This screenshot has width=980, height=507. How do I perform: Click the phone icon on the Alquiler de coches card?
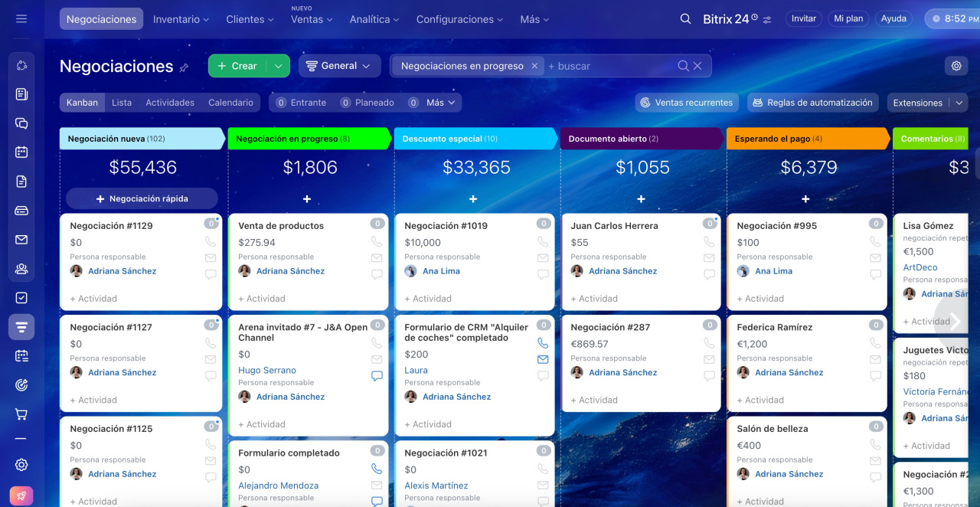coord(543,343)
